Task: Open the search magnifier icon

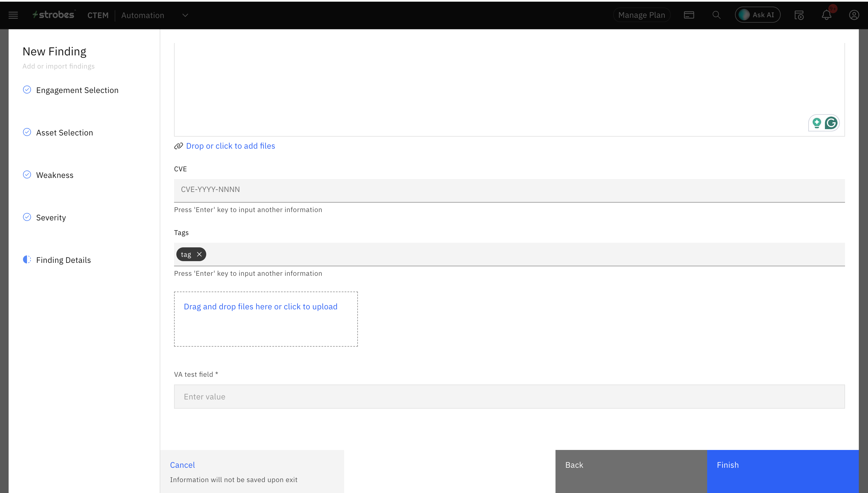Action: (x=716, y=15)
